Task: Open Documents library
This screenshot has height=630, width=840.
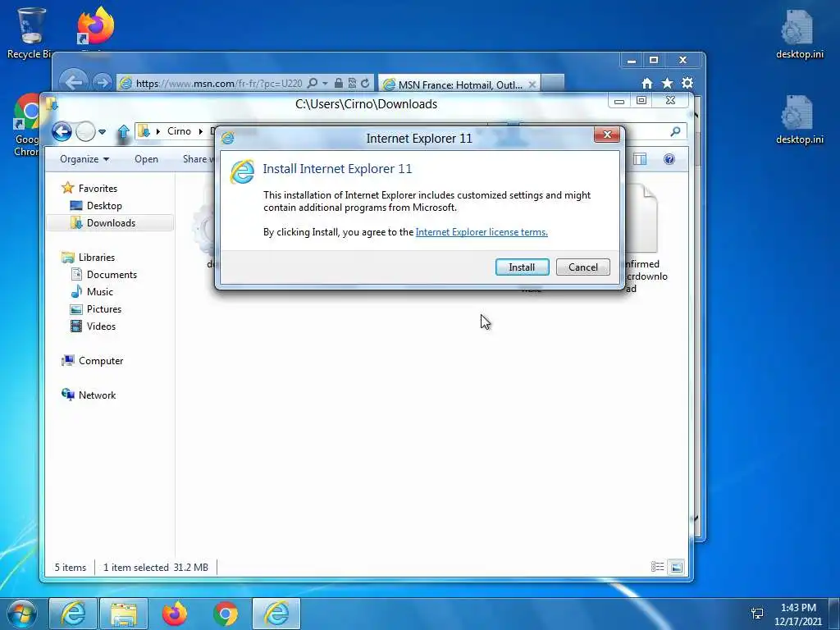Action: pos(112,274)
